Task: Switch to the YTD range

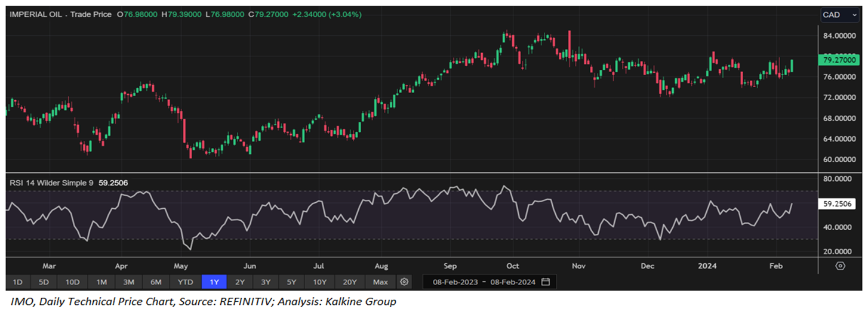Action: 186,282
